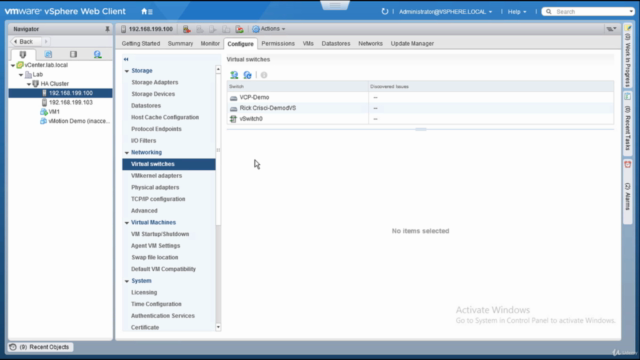Open Storage Adapters settings
The height and width of the screenshot is (360, 640).
155,82
